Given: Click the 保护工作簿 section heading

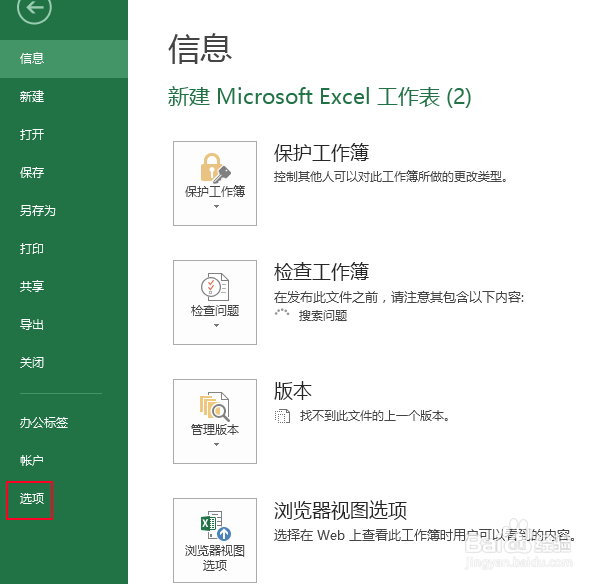Looking at the screenshot, I should (x=321, y=152).
